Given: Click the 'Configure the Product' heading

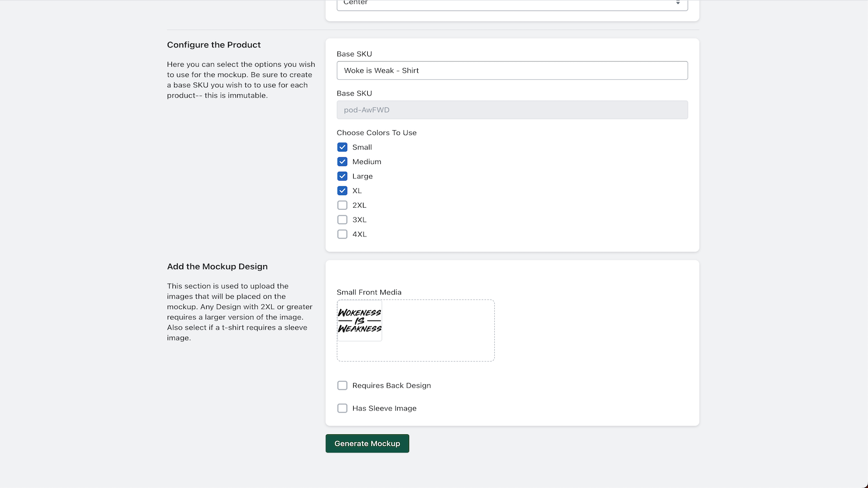Looking at the screenshot, I should 214,44.
